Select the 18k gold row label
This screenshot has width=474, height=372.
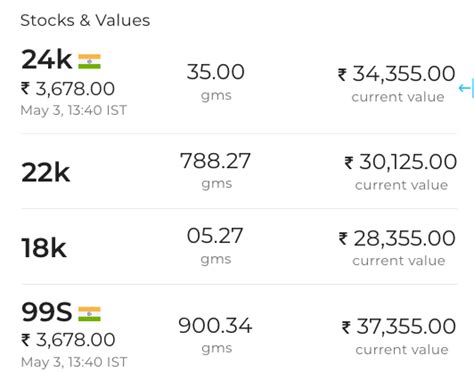point(44,248)
